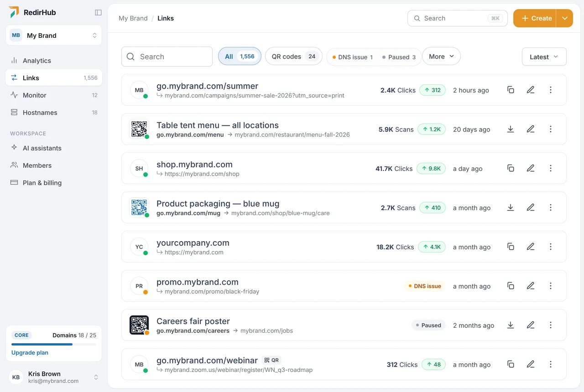584x392 pixels.
Task: Click the Upgrade plan link
Action: click(x=30, y=352)
